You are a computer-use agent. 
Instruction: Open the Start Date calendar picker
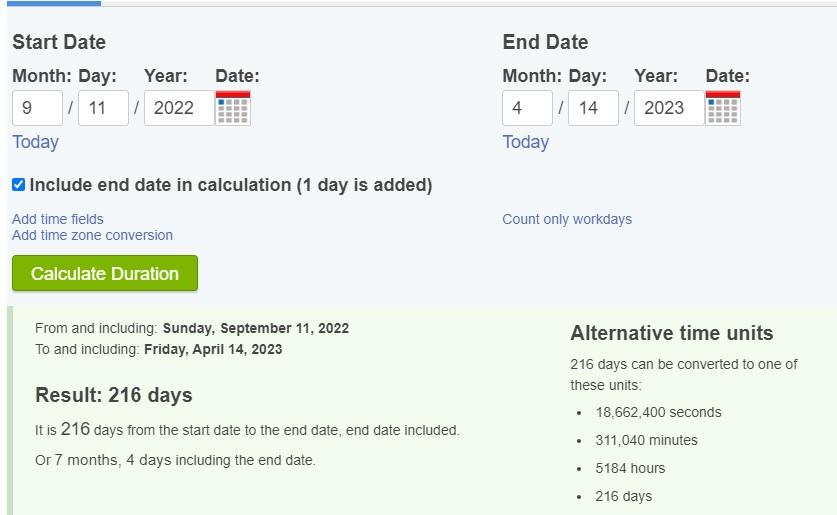[x=233, y=108]
